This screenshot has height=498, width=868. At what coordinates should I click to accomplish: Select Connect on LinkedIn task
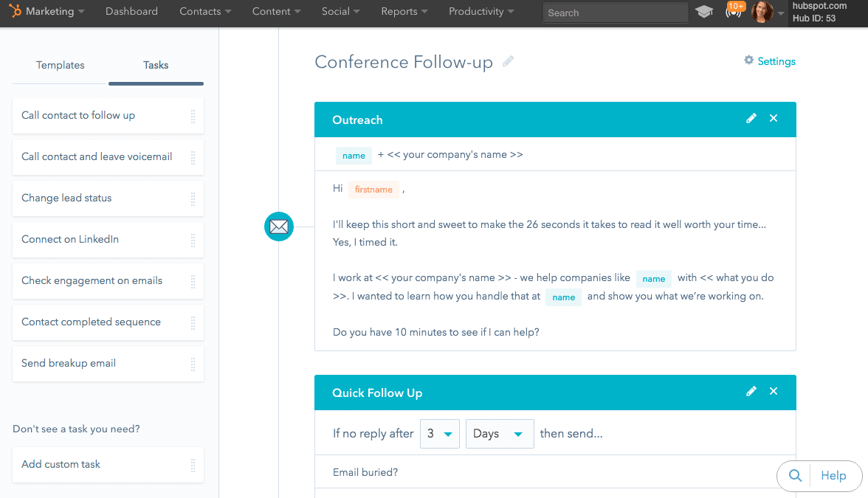(108, 240)
